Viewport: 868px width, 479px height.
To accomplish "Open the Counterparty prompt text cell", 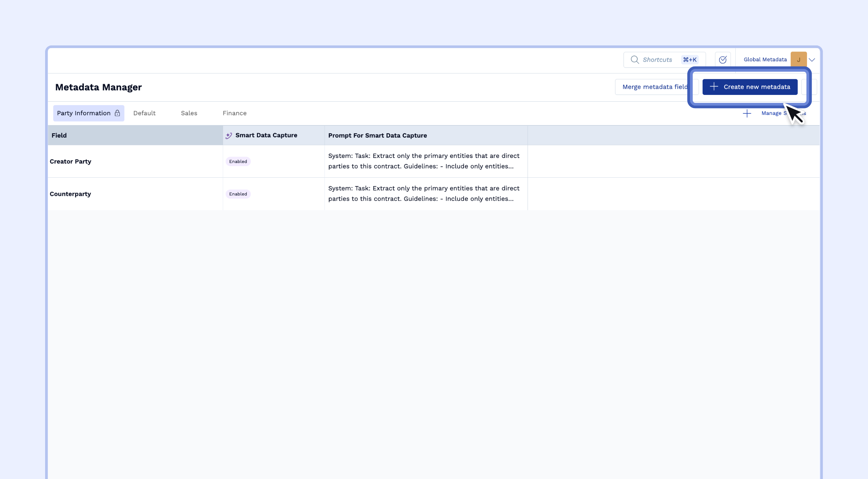I will click(x=423, y=194).
